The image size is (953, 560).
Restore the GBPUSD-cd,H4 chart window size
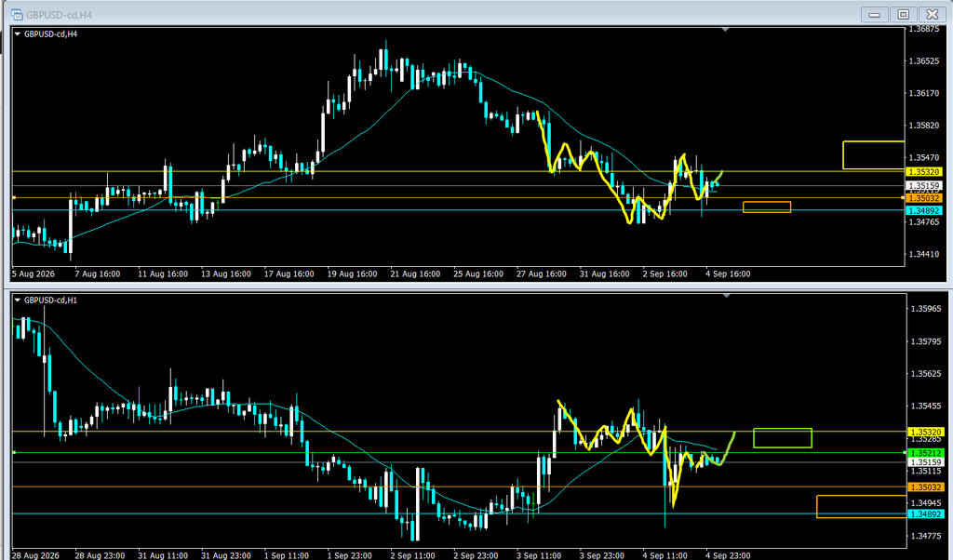[904, 15]
